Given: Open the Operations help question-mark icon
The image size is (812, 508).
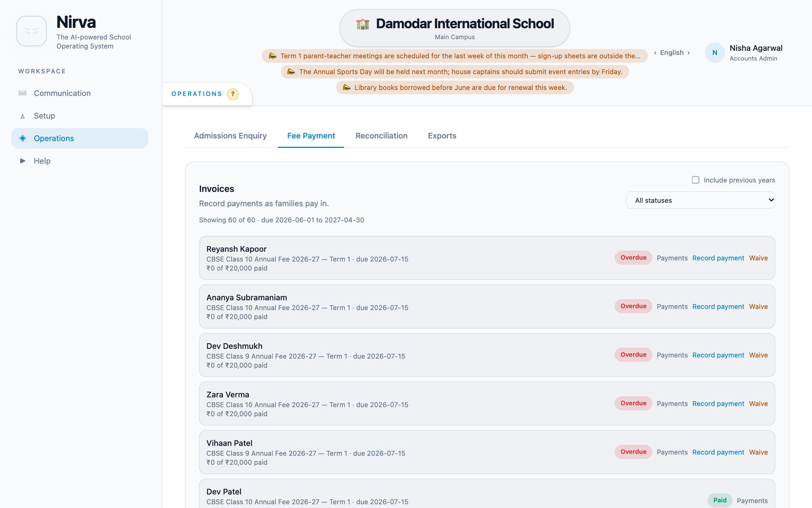Looking at the screenshot, I should 233,94.
